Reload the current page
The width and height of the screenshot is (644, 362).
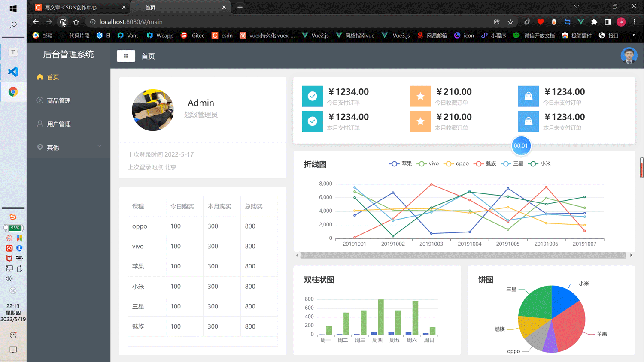pyautogui.click(x=63, y=22)
